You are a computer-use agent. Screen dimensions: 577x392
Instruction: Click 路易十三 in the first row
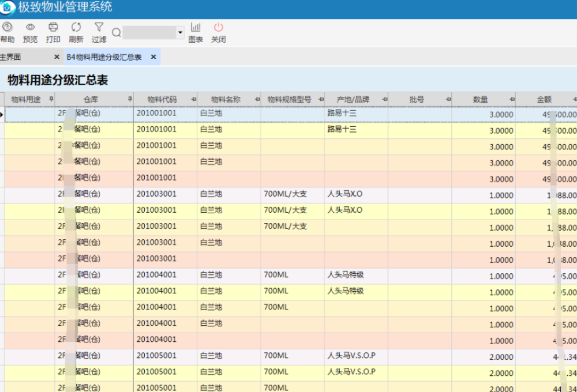tap(342, 113)
